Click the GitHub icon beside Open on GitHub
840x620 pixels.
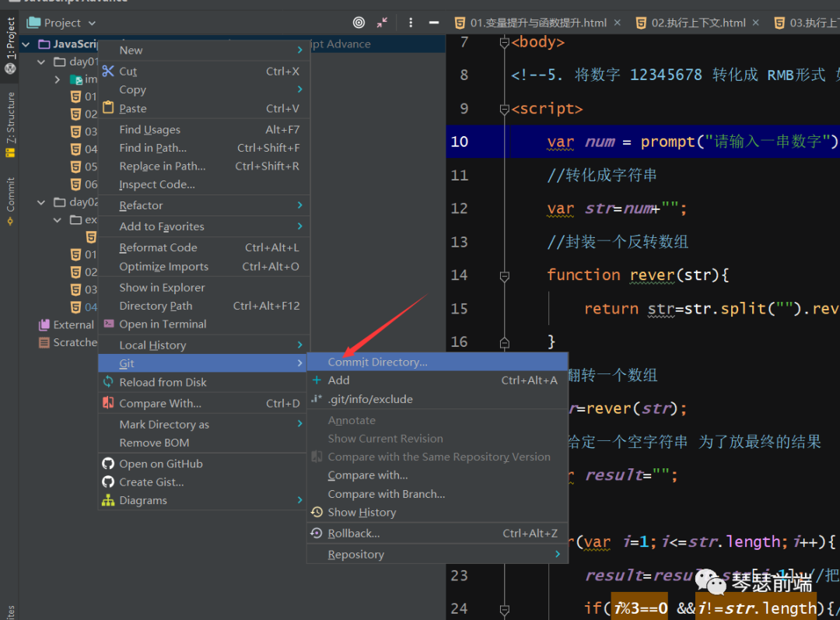click(x=107, y=464)
